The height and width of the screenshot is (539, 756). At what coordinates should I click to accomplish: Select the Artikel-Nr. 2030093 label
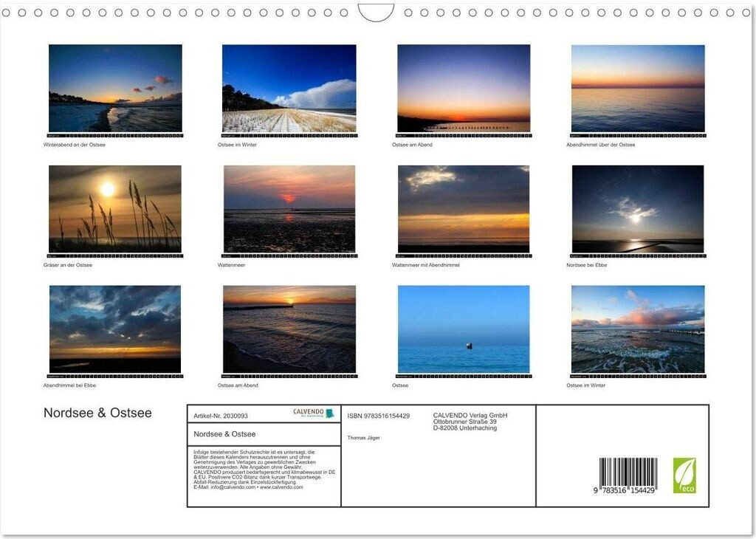221,416
